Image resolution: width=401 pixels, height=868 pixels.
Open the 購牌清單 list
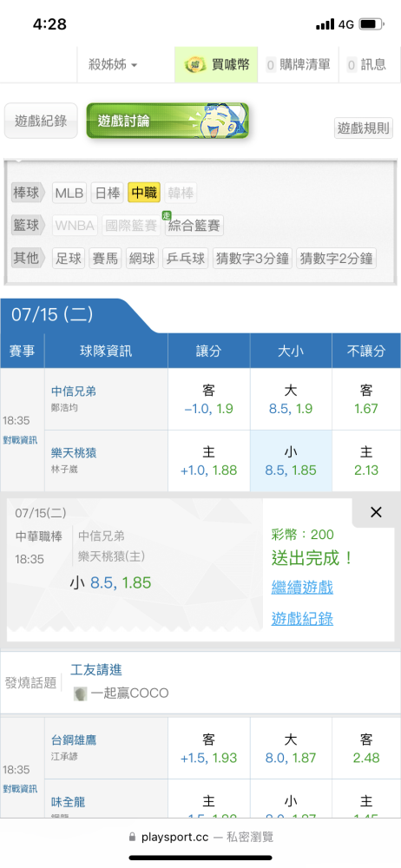(x=299, y=65)
